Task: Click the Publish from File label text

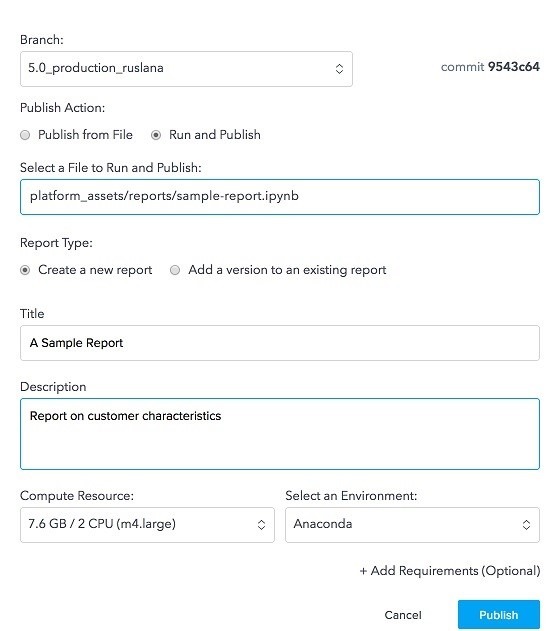Action: [x=85, y=135]
